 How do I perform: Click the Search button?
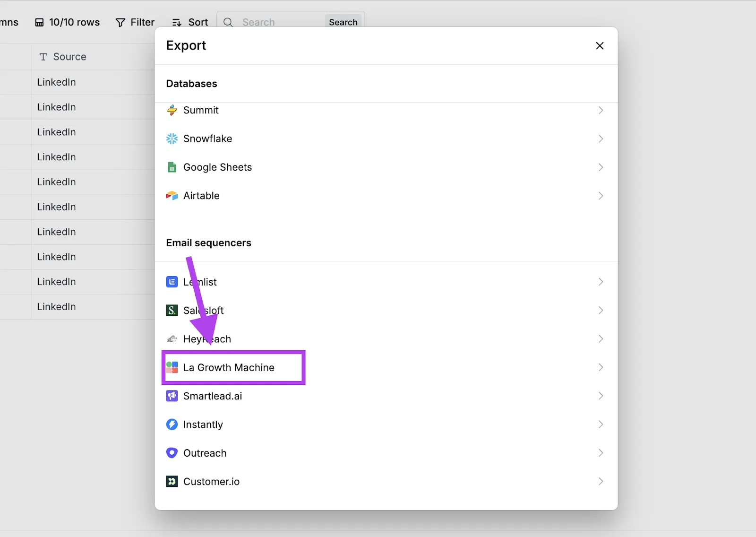click(x=343, y=22)
